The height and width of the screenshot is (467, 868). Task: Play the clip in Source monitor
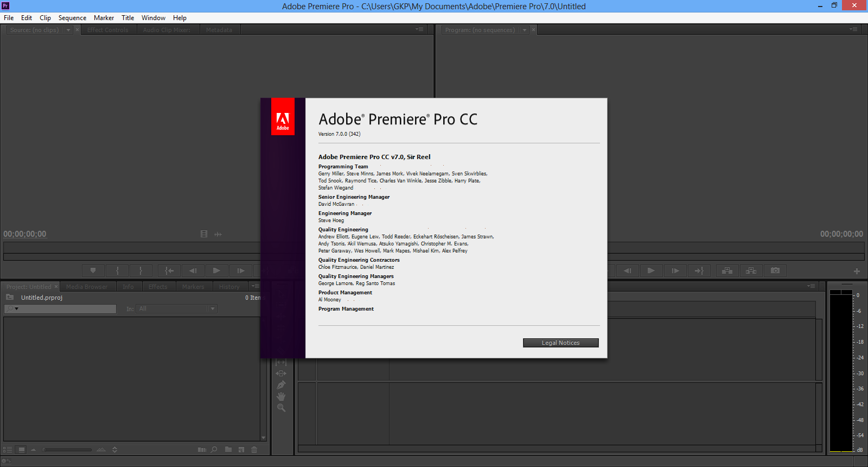coord(216,270)
